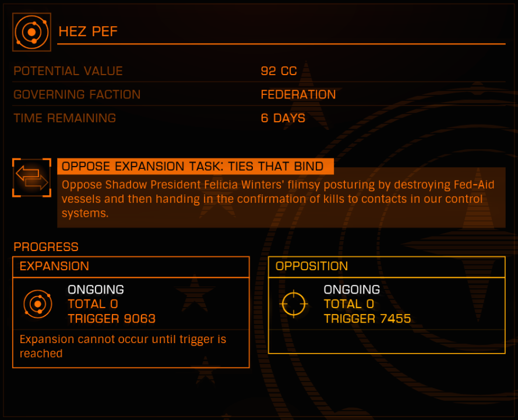
Task: Click the 92 CC value
Action: [x=279, y=71]
